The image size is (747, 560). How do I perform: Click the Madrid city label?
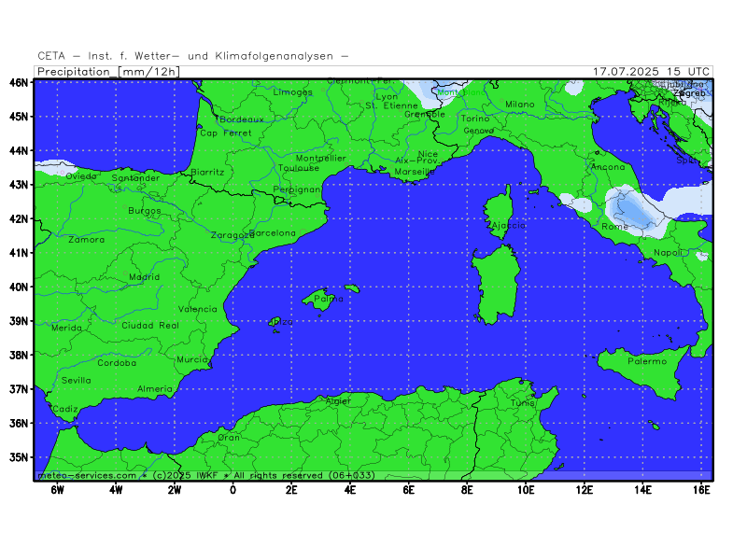coord(145,276)
